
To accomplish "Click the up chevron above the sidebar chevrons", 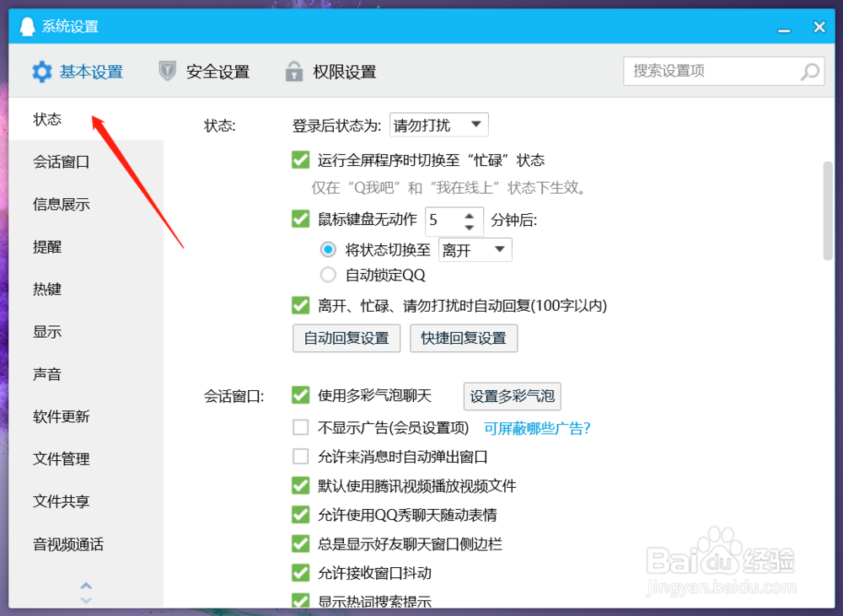I will 86,585.
